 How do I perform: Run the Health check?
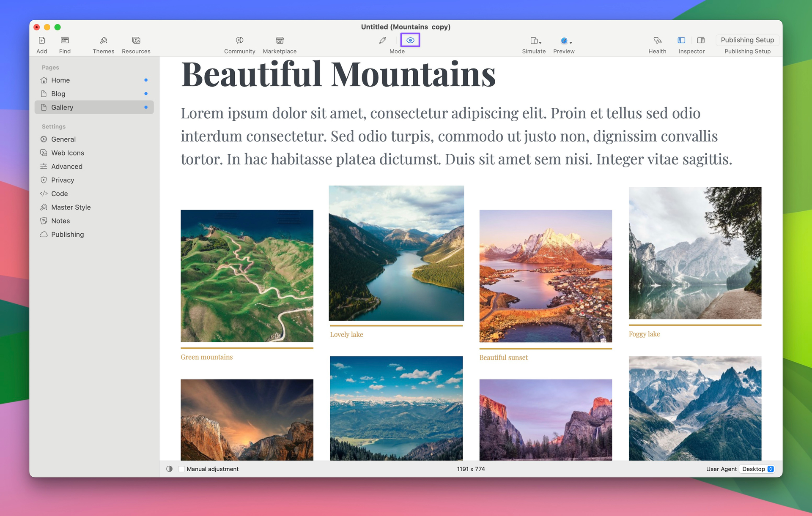657,41
